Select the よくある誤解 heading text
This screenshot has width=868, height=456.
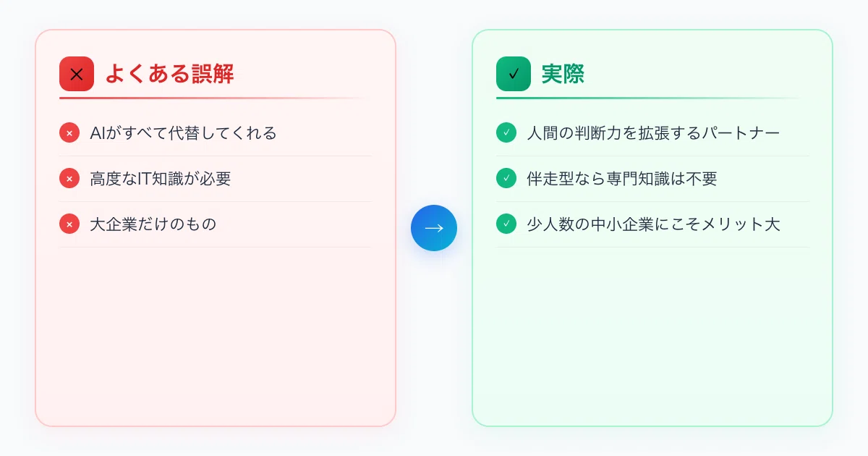pyautogui.click(x=170, y=74)
